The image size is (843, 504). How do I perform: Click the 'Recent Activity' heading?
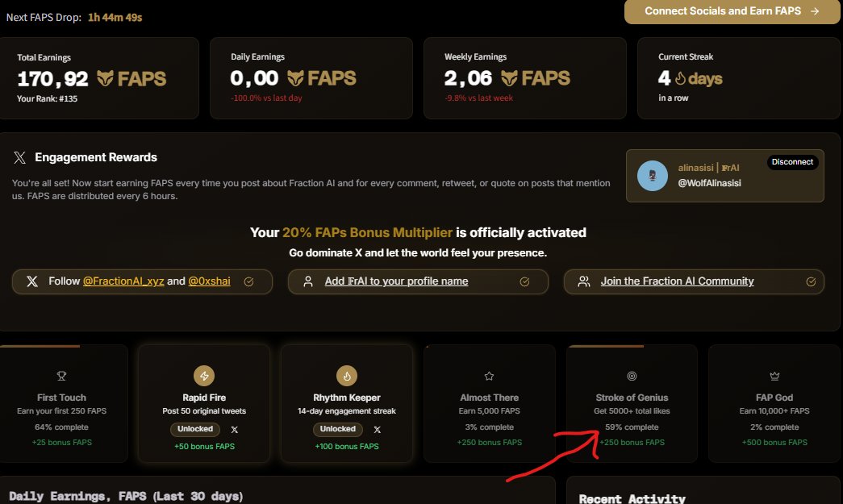[x=632, y=498]
